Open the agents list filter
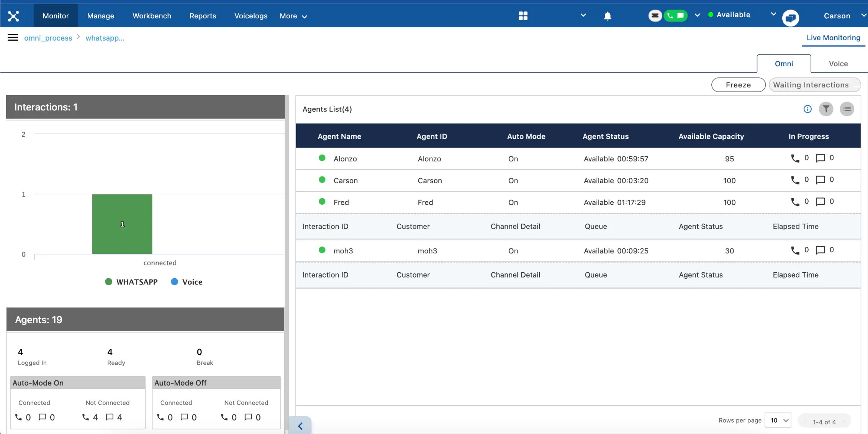Image resolution: width=868 pixels, height=434 pixels. click(x=826, y=109)
